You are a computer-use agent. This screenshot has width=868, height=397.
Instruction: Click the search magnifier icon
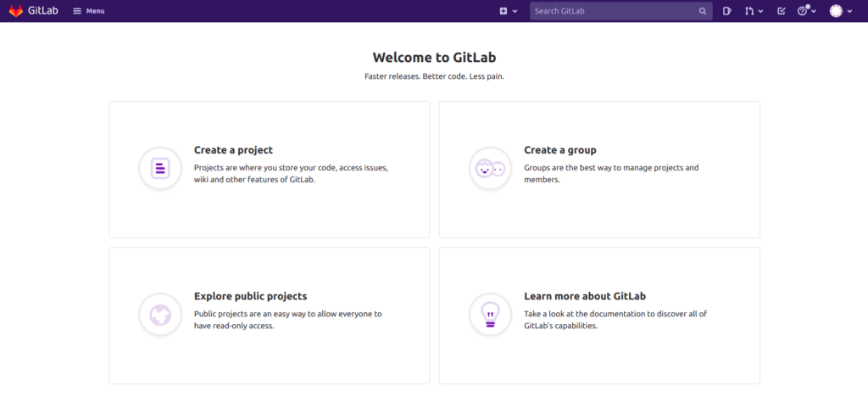[x=703, y=11]
